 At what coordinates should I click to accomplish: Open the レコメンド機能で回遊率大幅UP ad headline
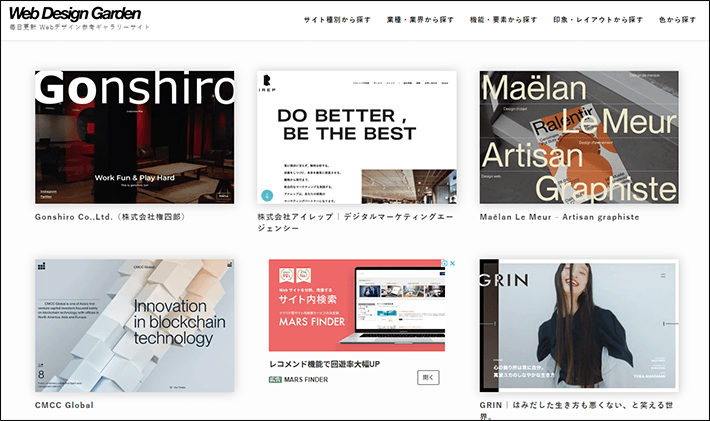click(325, 364)
